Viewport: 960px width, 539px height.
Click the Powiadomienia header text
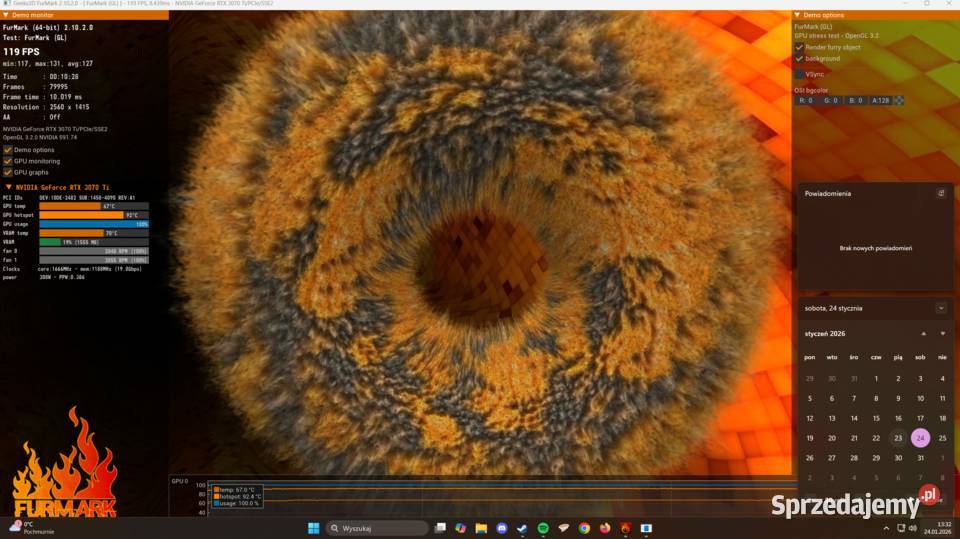click(828, 194)
